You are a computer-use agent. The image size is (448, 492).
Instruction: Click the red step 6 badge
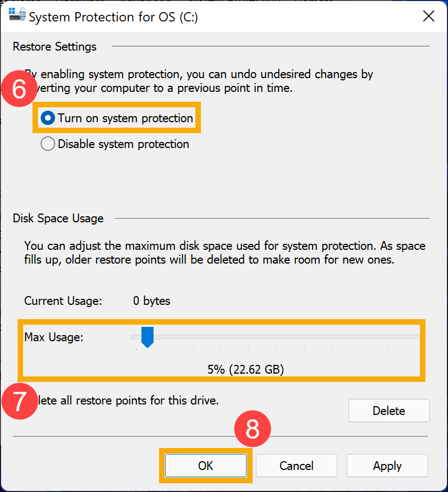[20, 89]
